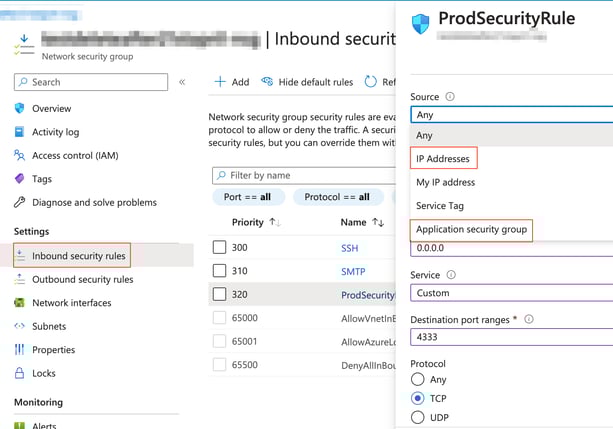Open the Service dropdown set to Custom

510,293
